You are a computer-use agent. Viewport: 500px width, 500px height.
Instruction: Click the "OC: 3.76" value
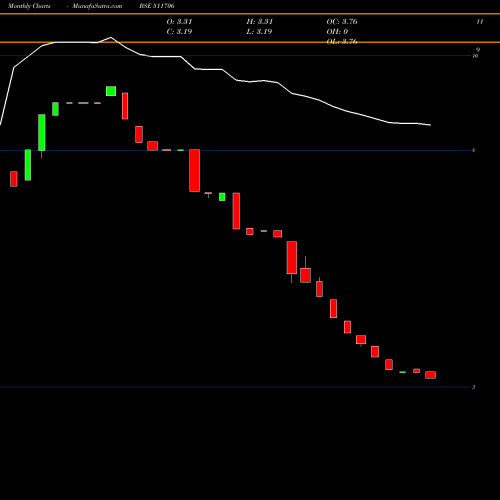tap(342, 22)
